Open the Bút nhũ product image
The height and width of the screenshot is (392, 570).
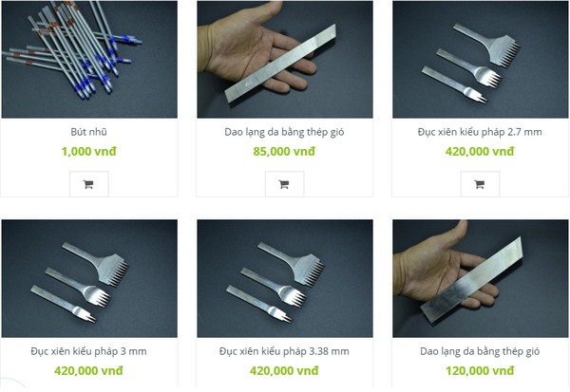pyautogui.click(x=89, y=59)
